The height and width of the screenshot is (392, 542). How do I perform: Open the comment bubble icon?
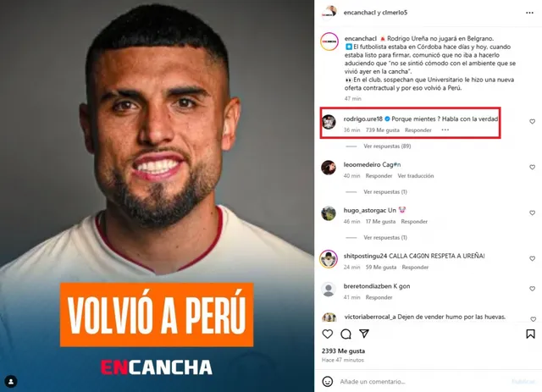(346, 334)
